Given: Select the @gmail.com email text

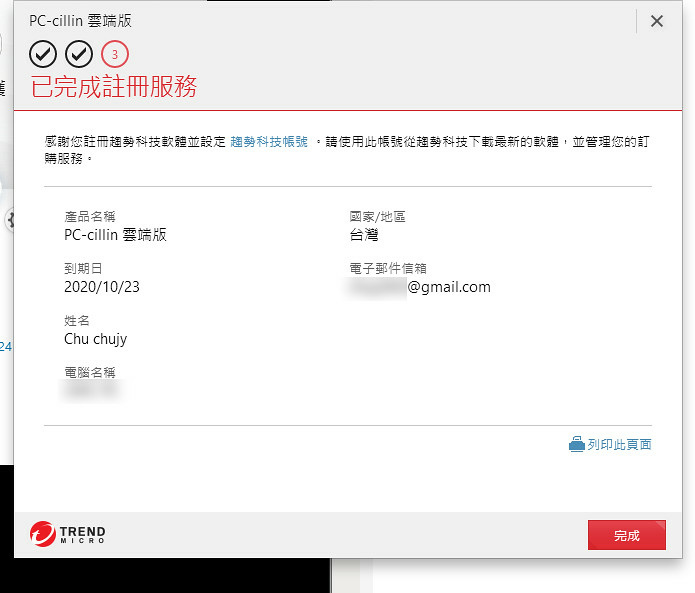Looking at the screenshot, I should (x=449, y=287).
